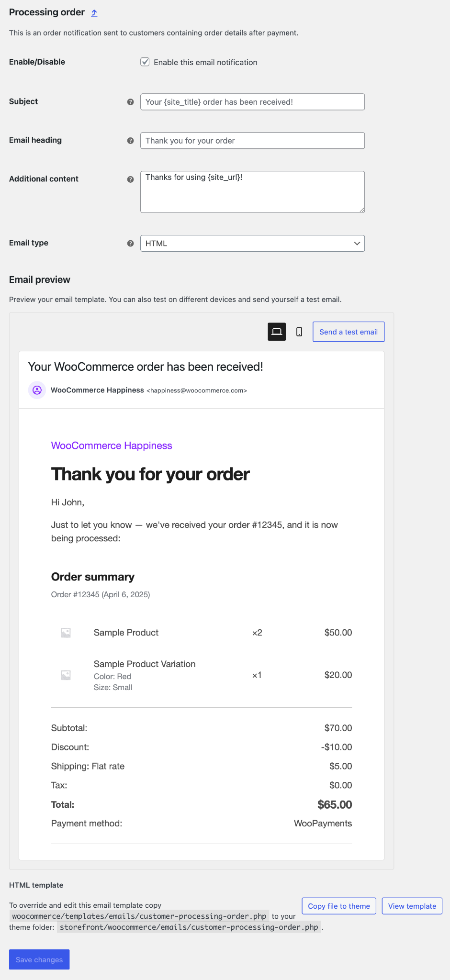The height and width of the screenshot is (980, 450).
Task: Open the desktop preview mode icon
Action: tap(276, 331)
